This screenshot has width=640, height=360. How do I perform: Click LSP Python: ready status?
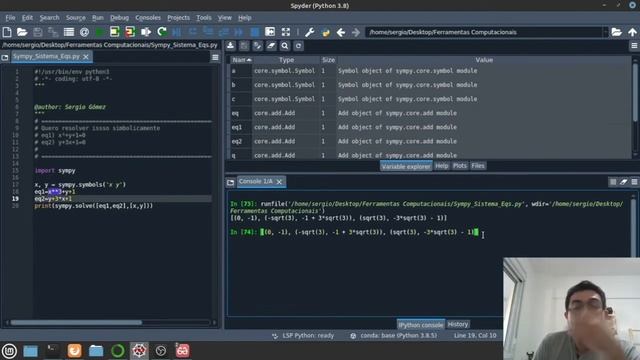303,336
